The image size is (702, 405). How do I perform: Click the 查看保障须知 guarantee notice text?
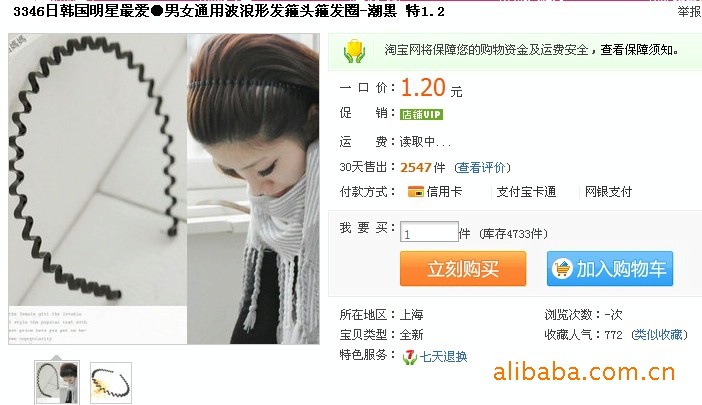pos(639,50)
